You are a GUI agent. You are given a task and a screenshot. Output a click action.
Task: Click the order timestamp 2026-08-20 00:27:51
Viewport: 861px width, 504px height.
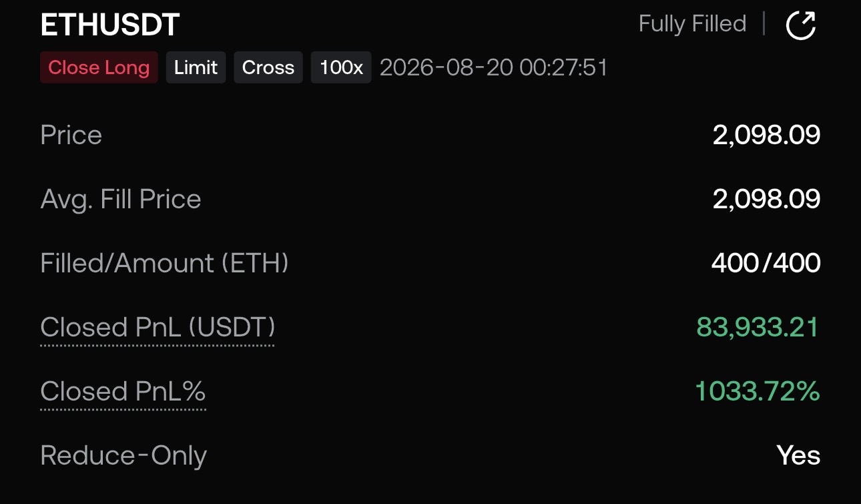(x=494, y=67)
